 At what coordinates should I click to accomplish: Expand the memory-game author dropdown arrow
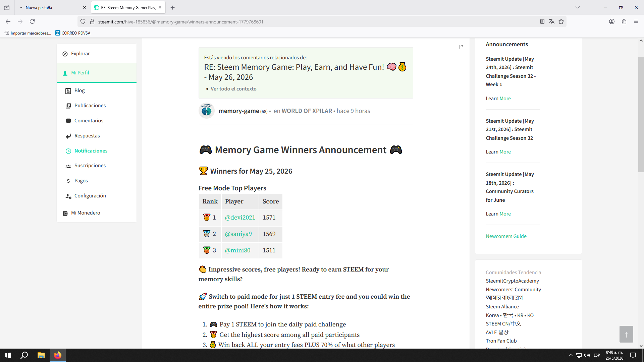(270, 112)
